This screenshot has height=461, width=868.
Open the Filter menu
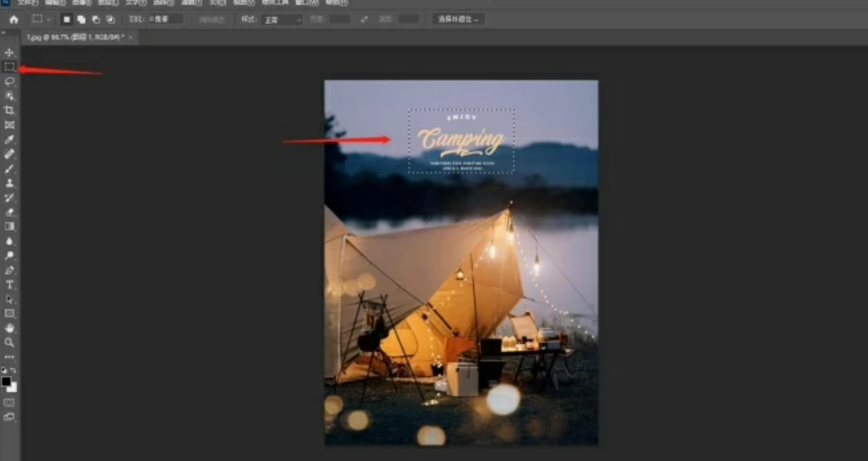191,3
